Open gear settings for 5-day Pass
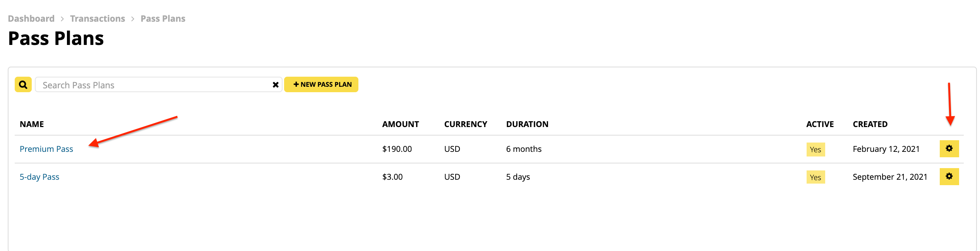This screenshot has width=980, height=251. [x=949, y=177]
